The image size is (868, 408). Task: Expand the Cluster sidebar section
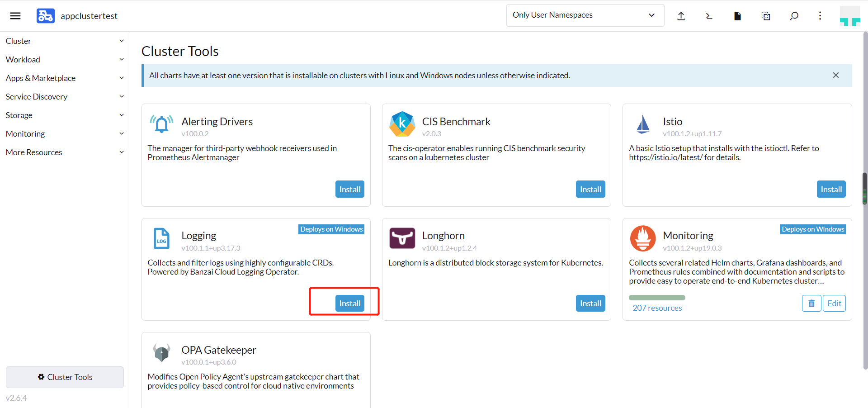pyautogui.click(x=65, y=41)
